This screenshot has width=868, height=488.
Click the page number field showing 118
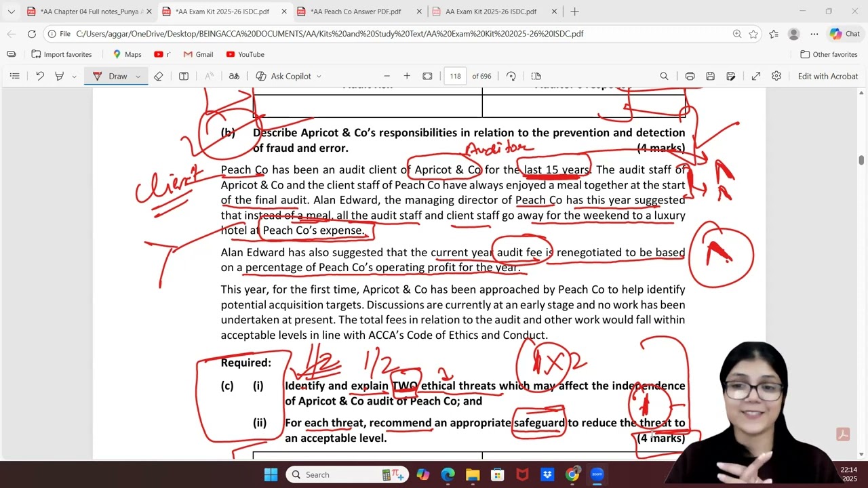click(x=455, y=76)
